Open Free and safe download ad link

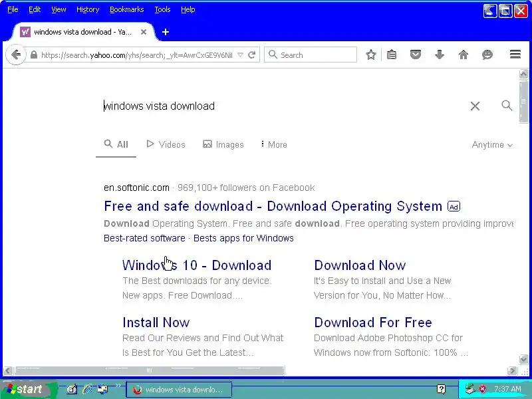[x=273, y=206]
